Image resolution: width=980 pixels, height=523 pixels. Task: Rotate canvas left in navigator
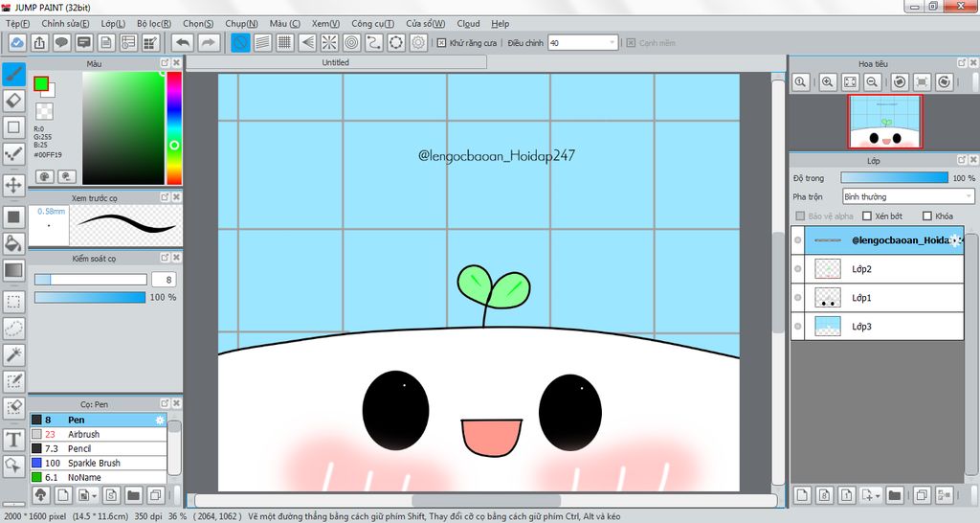click(900, 82)
